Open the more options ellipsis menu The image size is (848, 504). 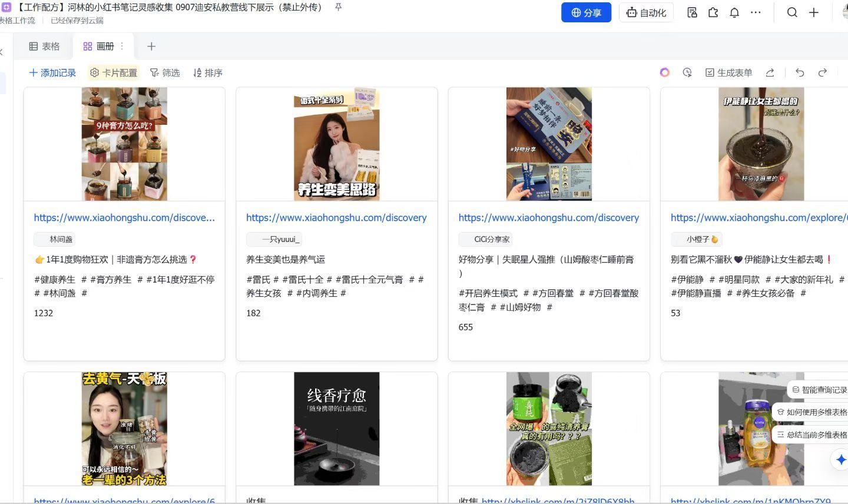coord(756,12)
